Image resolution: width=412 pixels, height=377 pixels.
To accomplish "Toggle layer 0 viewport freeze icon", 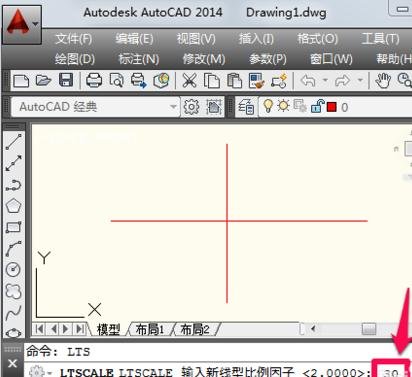I will pyautogui.click(x=300, y=106).
